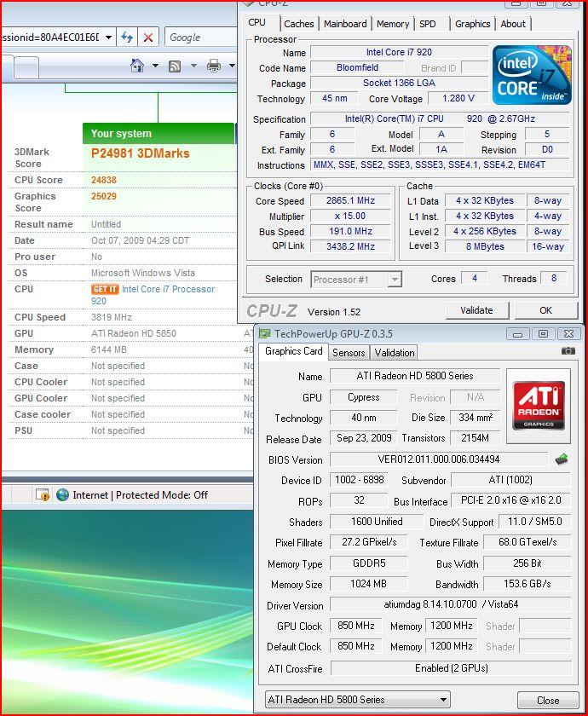Click the Memory Size value 1024 MB
The width and height of the screenshot is (588, 716).
(368, 584)
